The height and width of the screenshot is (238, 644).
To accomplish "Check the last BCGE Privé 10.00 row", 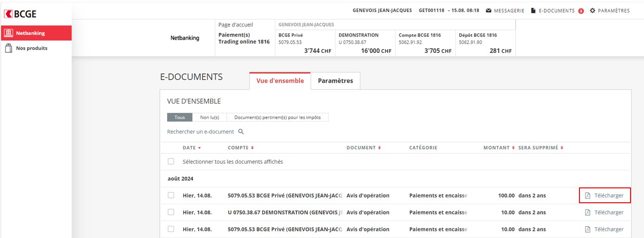I will tap(171, 229).
